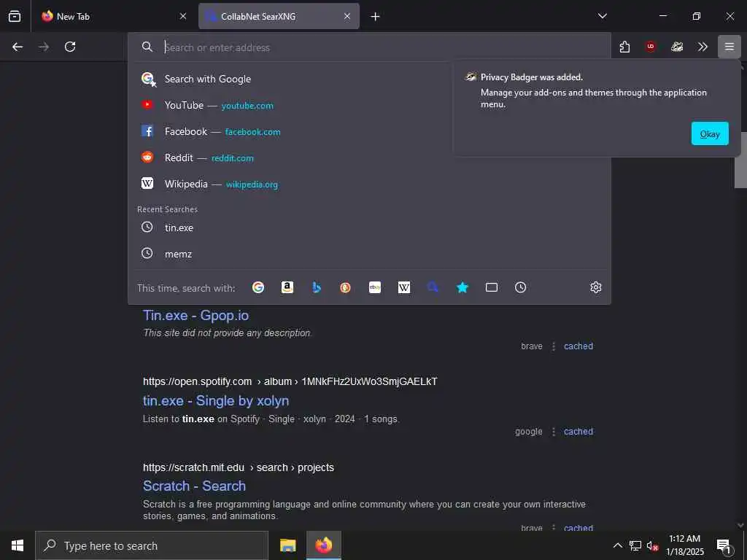This screenshot has width=747, height=560.
Task: Open Privacy Badger toolbar icon
Action: (677, 47)
